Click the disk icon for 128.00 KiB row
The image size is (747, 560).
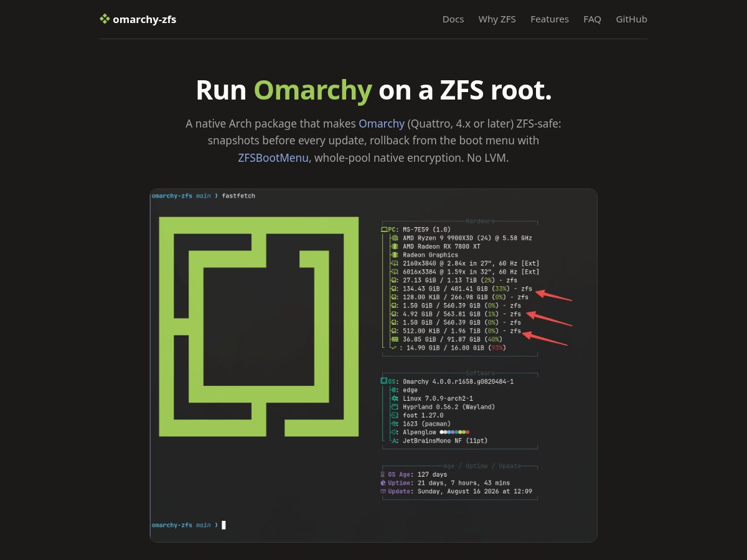(394, 297)
